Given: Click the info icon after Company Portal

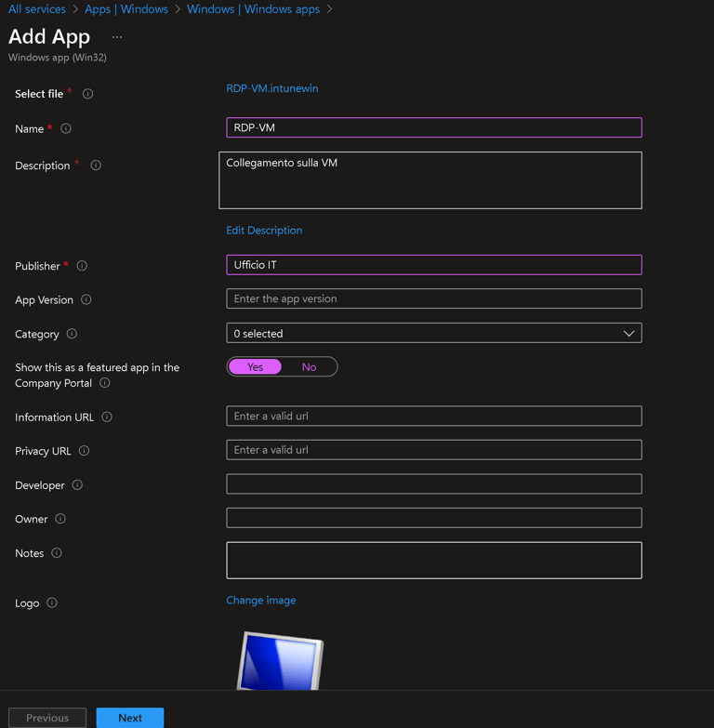Looking at the screenshot, I should point(105,383).
